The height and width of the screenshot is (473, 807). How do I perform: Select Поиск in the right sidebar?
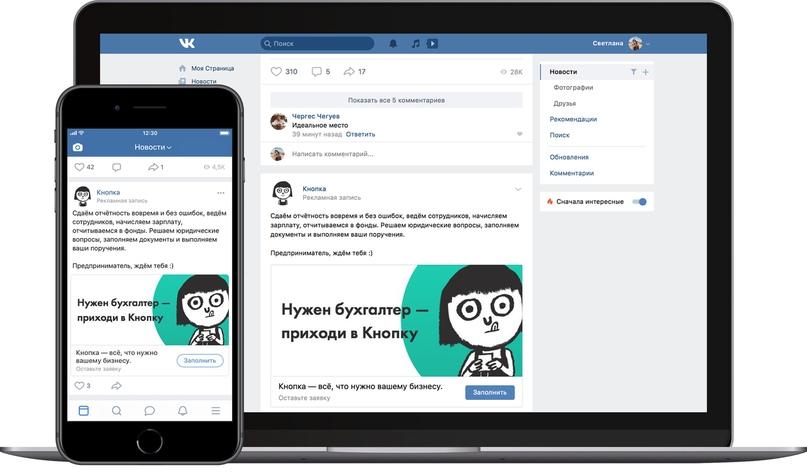559,135
